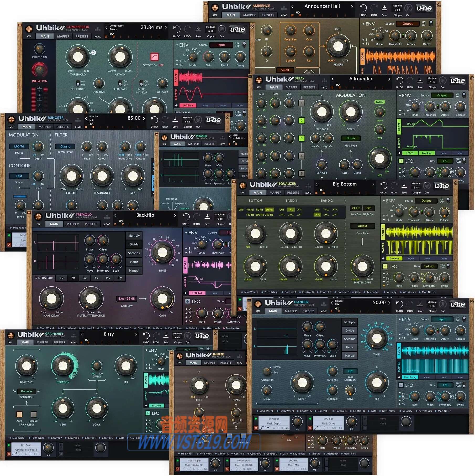Click the Small reverb size button in Ambience
475x476 pixels.
click(x=285, y=70)
